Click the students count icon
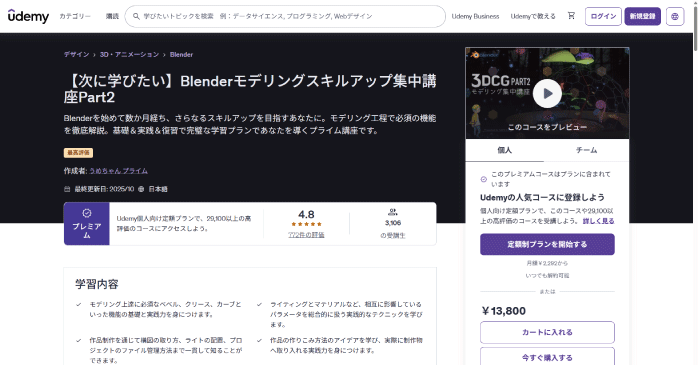The height and width of the screenshot is (365, 698). [x=393, y=212]
